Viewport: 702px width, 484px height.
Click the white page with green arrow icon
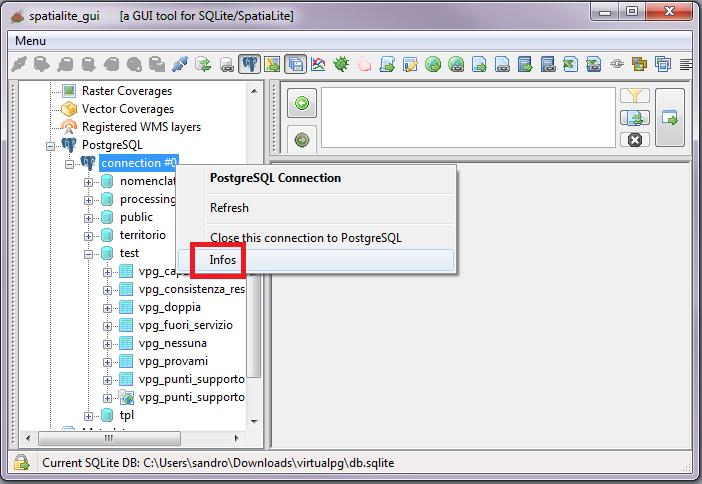pos(479,64)
